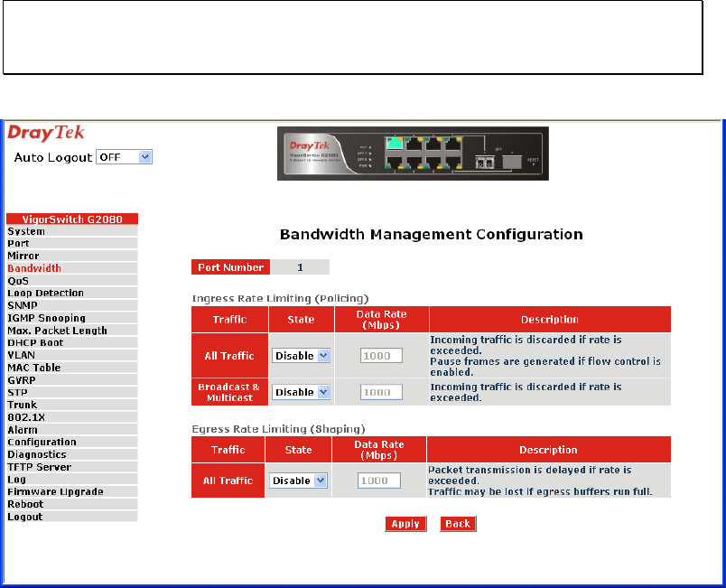
Task: Go to SNMP settings
Action: coord(71,305)
